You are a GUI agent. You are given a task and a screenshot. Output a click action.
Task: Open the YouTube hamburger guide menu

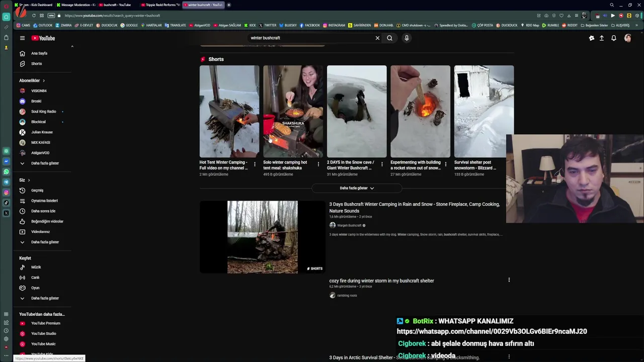pos(22,38)
